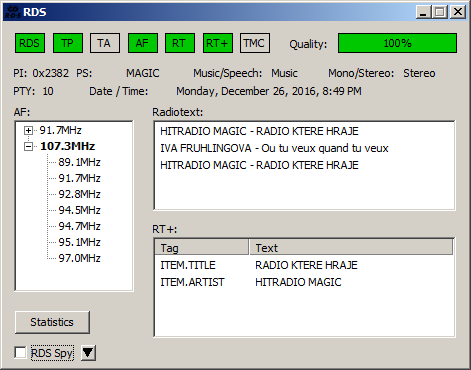Viewport: 471px width, 370px height.
Task: Open the dropdown arrow beside RDS Spy
Action: 88,353
